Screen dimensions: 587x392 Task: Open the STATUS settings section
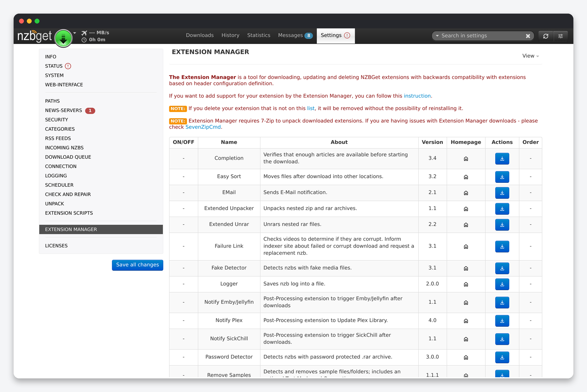pyautogui.click(x=58, y=66)
